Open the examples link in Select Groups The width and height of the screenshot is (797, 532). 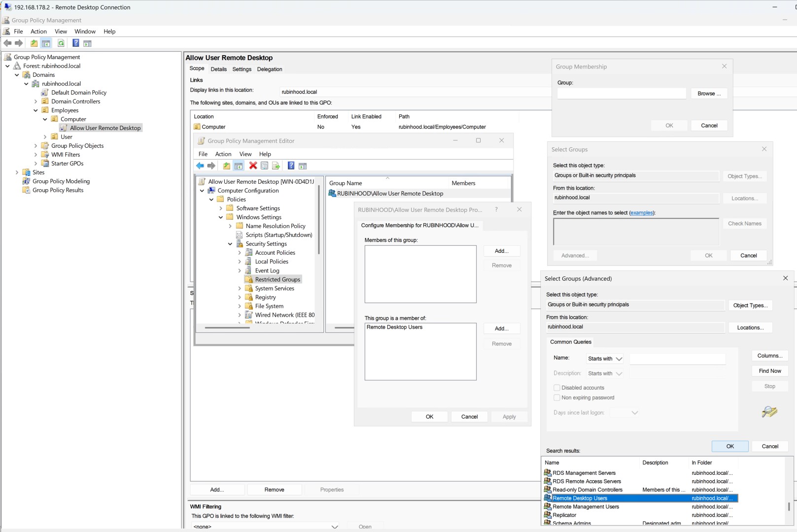(642, 213)
